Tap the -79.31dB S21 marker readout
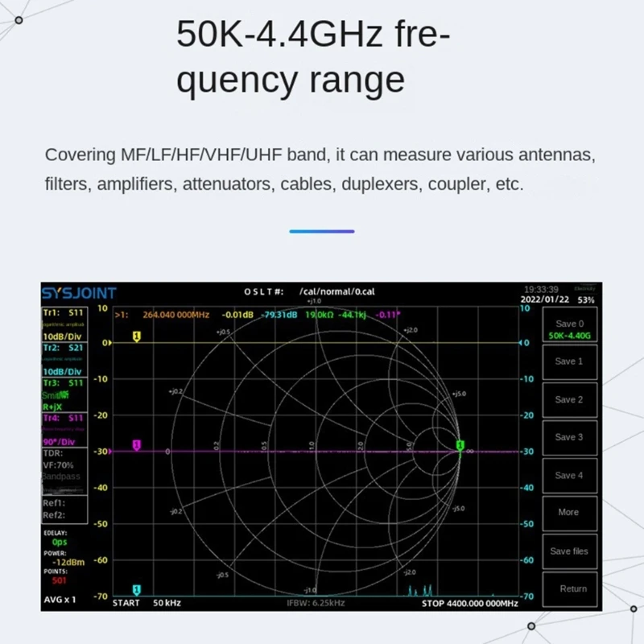644x644 pixels. coord(279,315)
